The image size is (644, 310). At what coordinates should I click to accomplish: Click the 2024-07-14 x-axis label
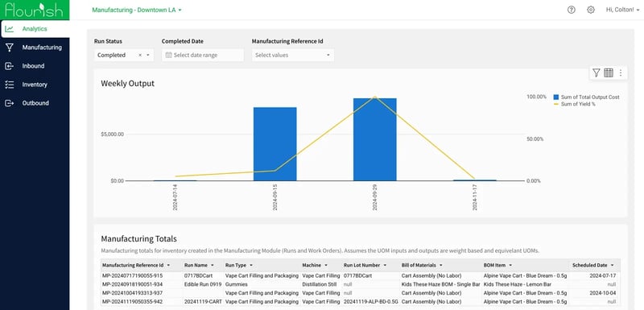175,197
